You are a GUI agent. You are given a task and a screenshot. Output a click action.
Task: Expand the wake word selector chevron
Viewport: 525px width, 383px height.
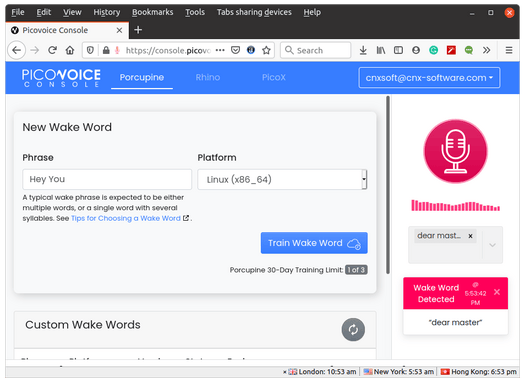coord(492,245)
